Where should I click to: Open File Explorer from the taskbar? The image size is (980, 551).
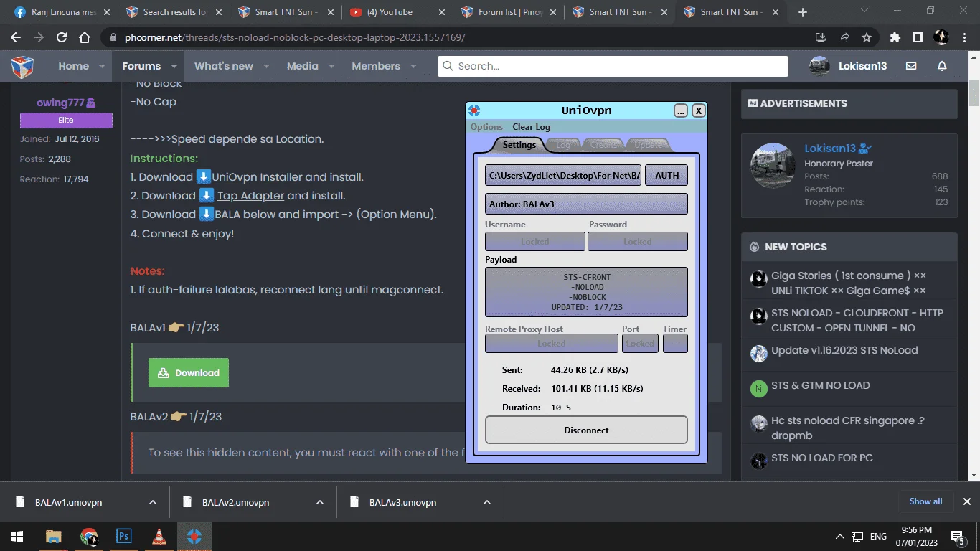tap(53, 537)
